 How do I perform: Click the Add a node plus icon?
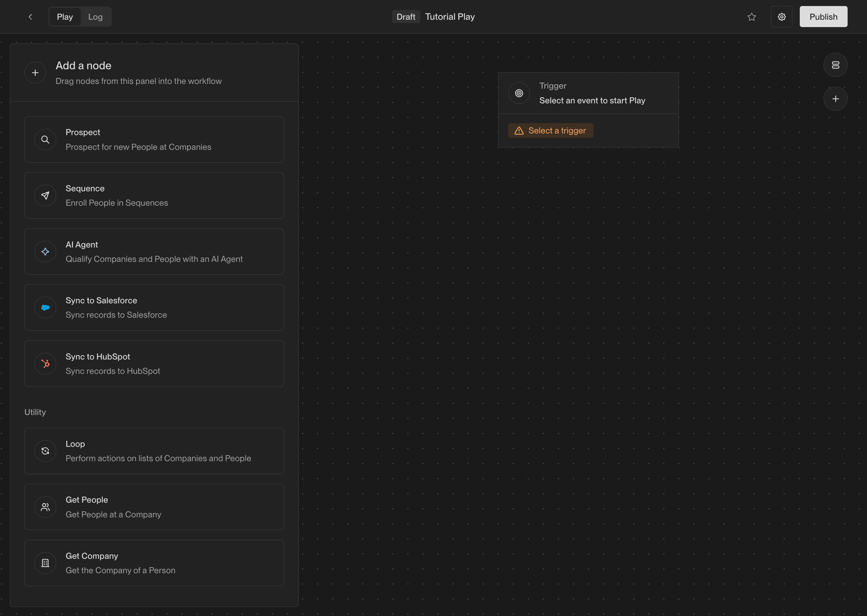pyautogui.click(x=35, y=73)
